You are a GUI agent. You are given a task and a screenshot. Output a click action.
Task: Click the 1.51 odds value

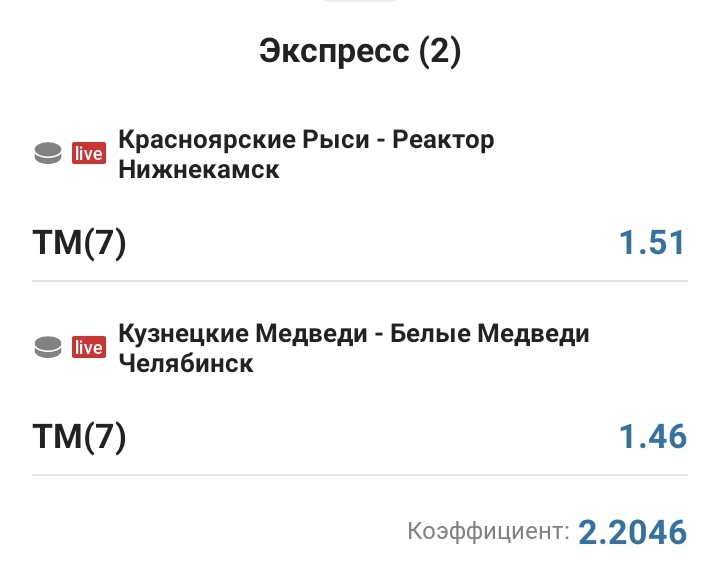pos(654,243)
